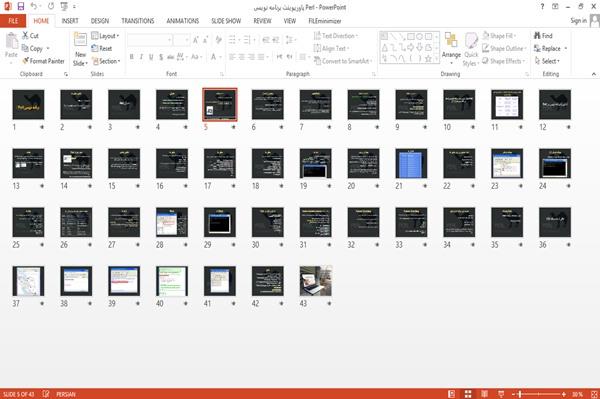Toggle text Shadow button
Image resolution: width=600 pixels, height=399 pixels.
(x=161, y=57)
